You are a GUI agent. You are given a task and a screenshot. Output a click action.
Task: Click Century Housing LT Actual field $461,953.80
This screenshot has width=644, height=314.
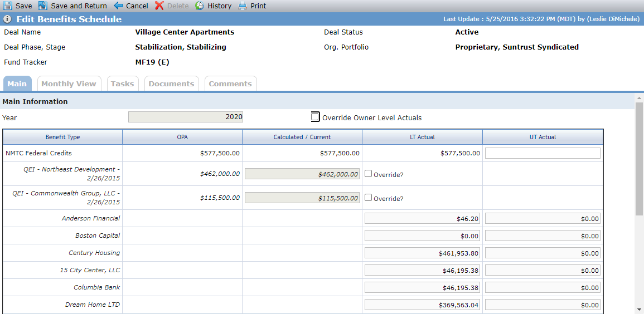coord(422,253)
